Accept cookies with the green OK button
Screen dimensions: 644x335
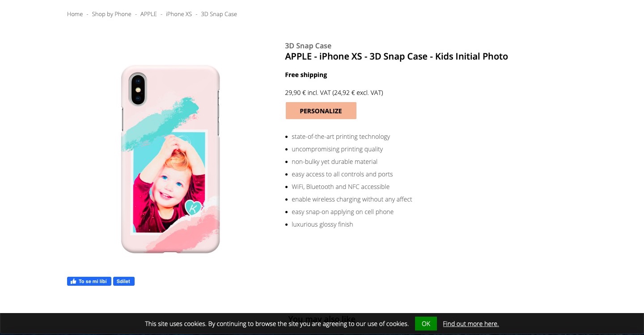425,323
